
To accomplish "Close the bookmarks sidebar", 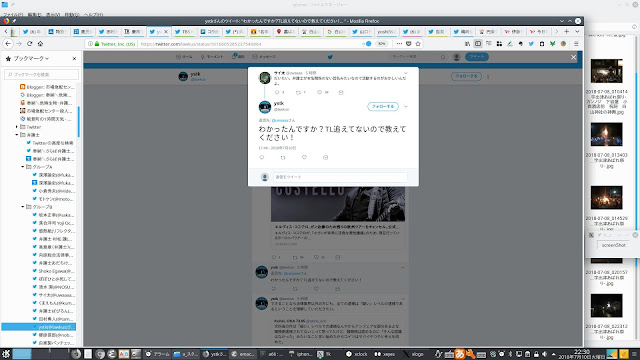I will pos(74,58).
